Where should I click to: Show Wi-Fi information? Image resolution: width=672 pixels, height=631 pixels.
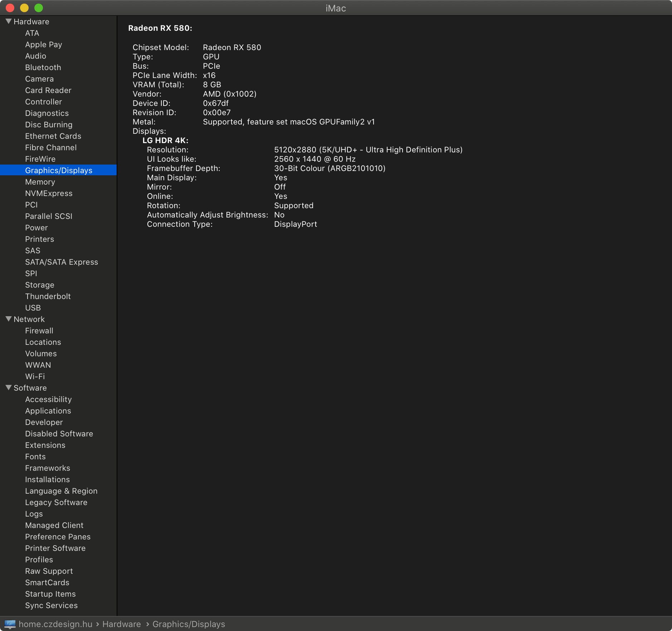pos(35,377)
